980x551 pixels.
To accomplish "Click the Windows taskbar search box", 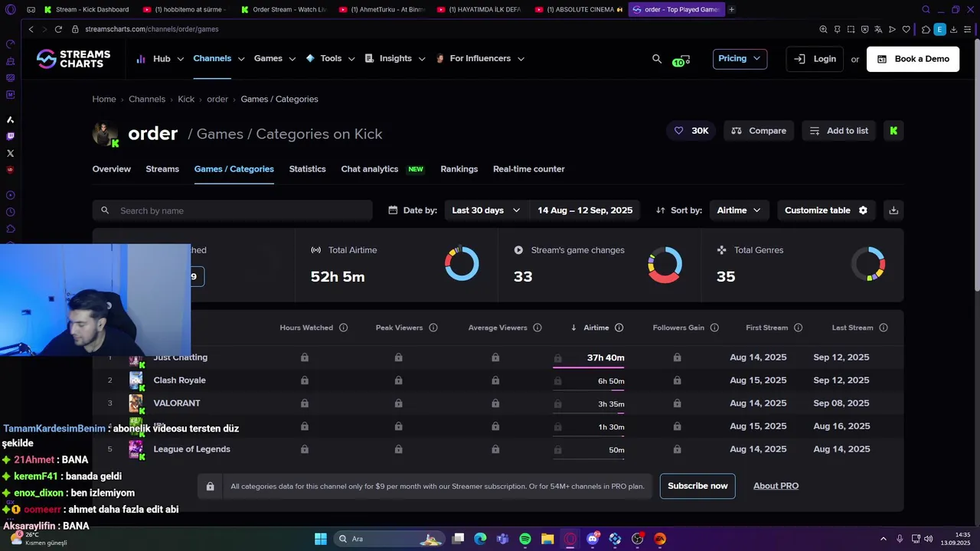I will click(389, 539).
